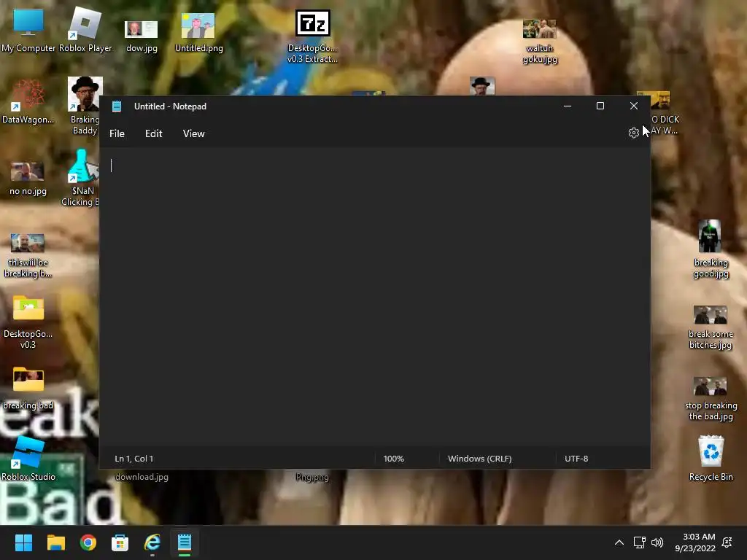
Task: Select My Computer desktop icon
Action: click(x=28, y=31)
